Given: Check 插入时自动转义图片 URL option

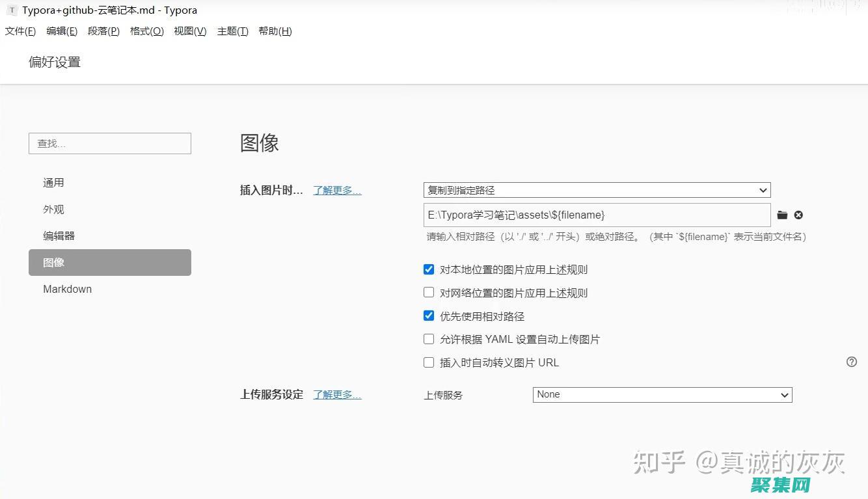Looking at the screenshot, I should click(429, 362).
